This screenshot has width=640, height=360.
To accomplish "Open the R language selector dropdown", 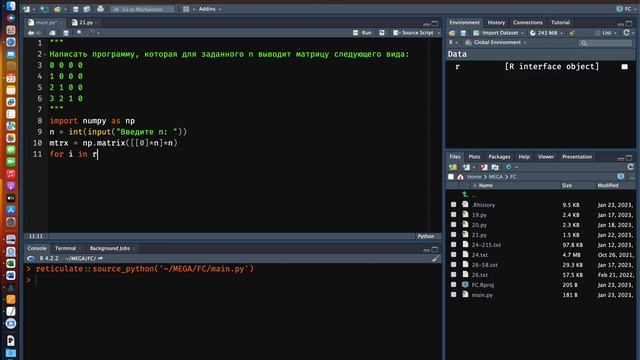I will [453, 42].
